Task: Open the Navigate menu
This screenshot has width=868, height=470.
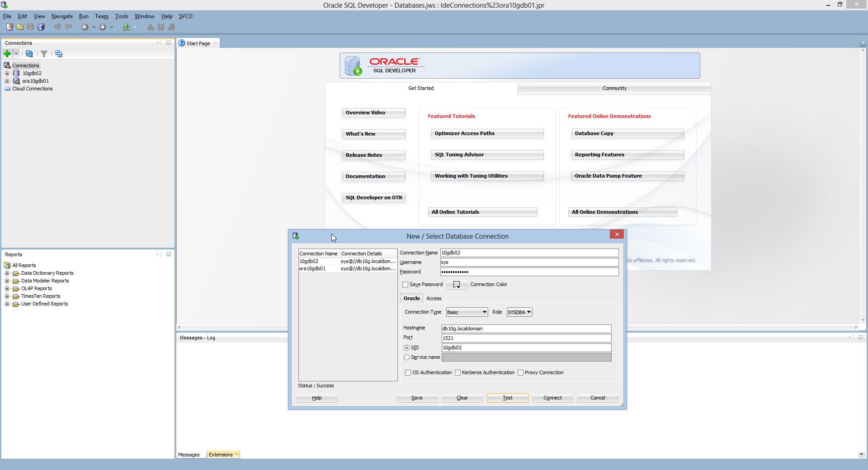Action: (62, 16)
